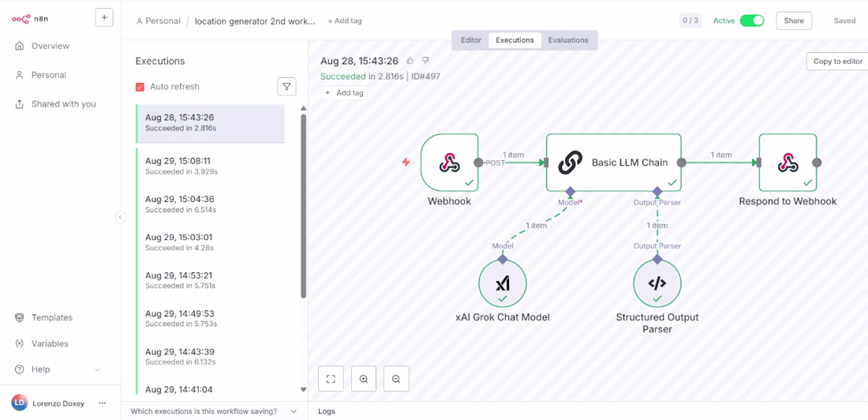Zoom out on the canvas

pyautogui.click(x=396, y=379)
